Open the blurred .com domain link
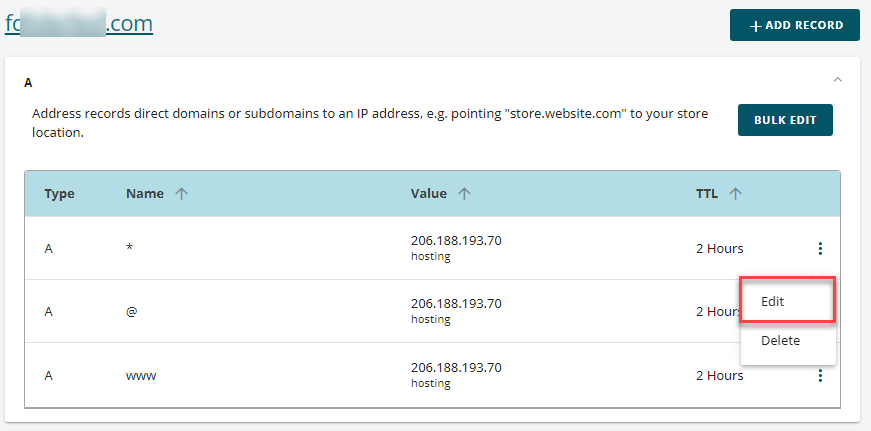The width and height of the screenshot is (871, 431). [x=79, y=23]
